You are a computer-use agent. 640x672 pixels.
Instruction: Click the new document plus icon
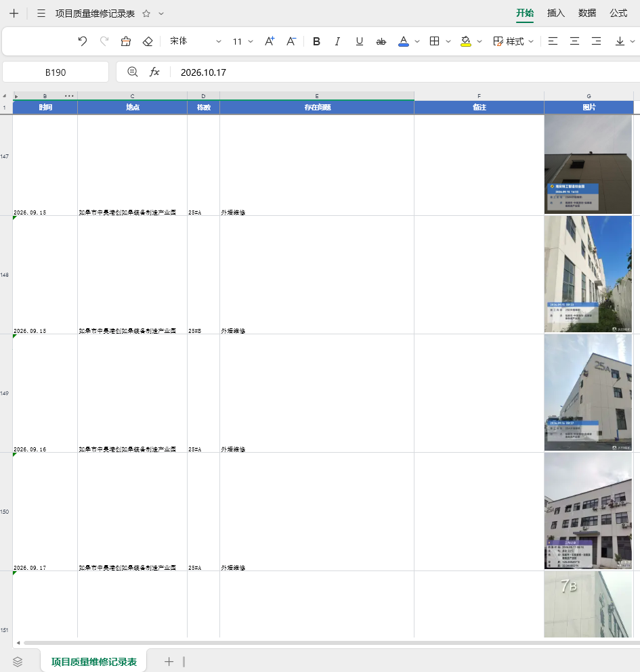tap(14, 14)
